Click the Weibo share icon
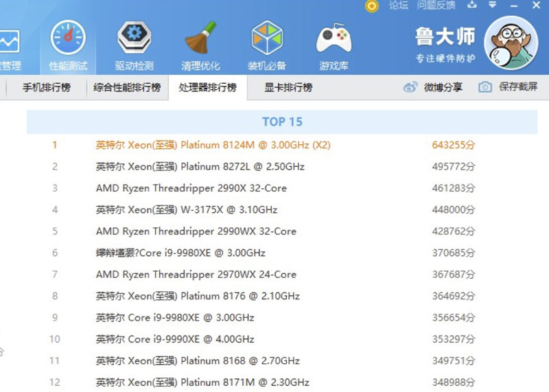 [x=410, y=87]
